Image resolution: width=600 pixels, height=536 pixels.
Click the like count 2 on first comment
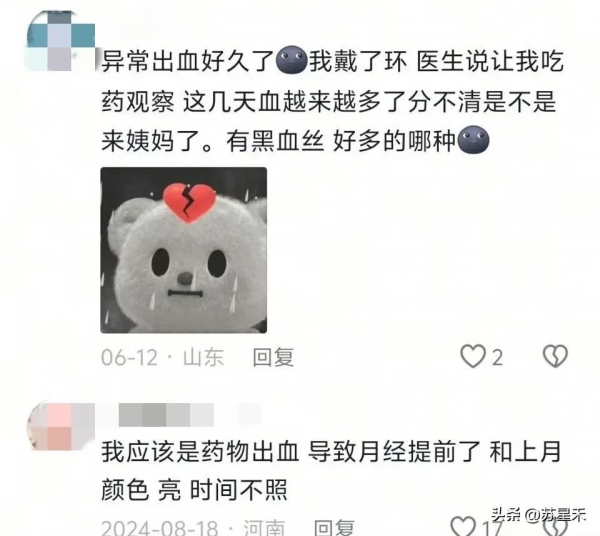[497, 358]
